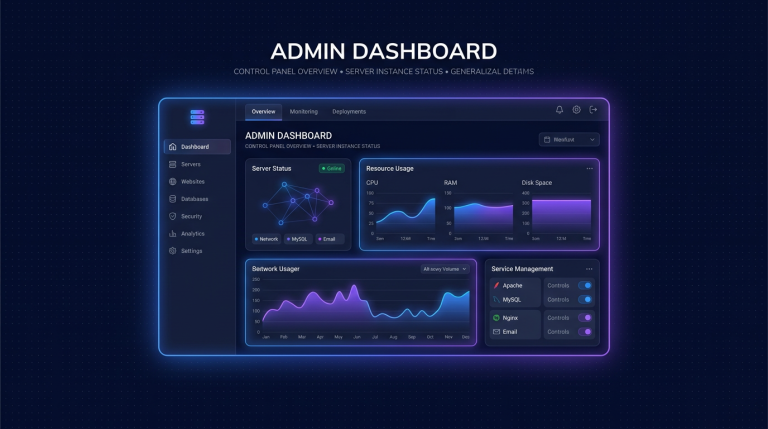
Task: Toggle the MySQL service switch
Action: [x=585, y=299]
